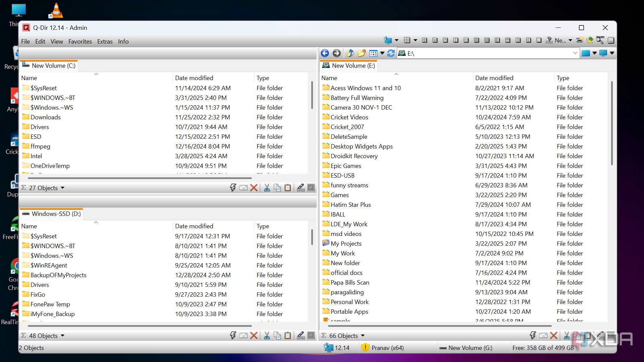The height and width of the screenshot is (362, 644).
Task: Click the select-all grid icon in D: pane toolbar
Action: tap(311, 336)
